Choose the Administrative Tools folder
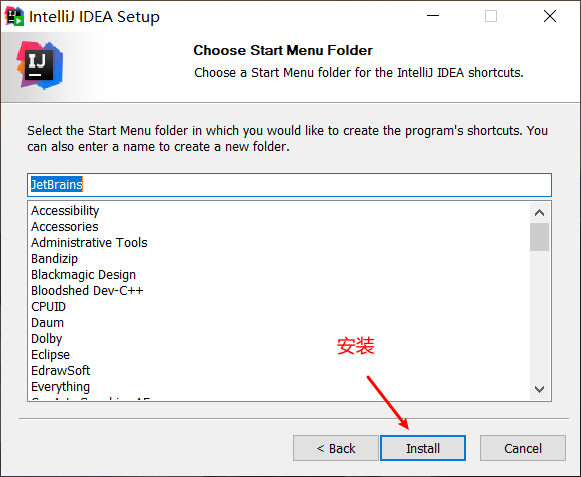Screen dimensions: 581x477 coord(89,242)
